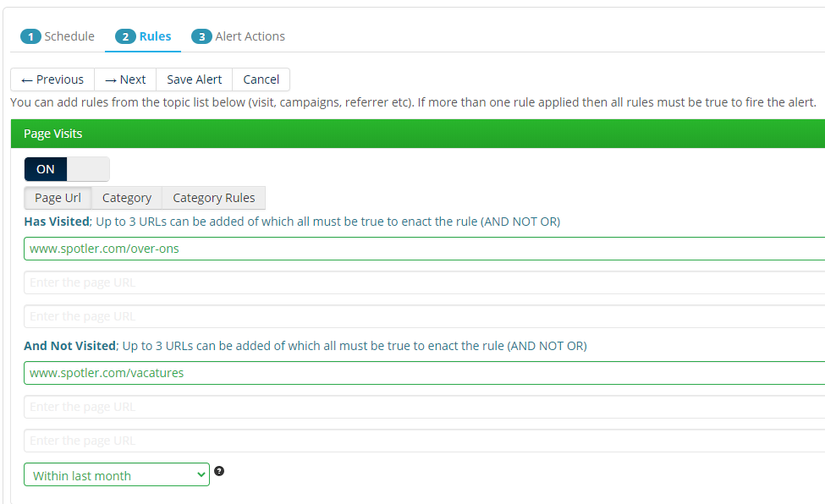This screenshot has height=504, width=825.
Task: Select the Page Url sub-tab
Action: point(58,198)
